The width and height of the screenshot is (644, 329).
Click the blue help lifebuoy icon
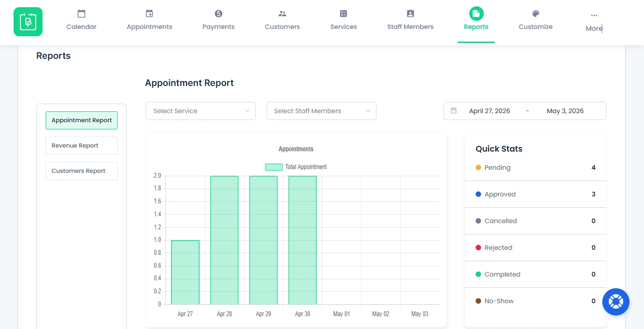[616, 302]
